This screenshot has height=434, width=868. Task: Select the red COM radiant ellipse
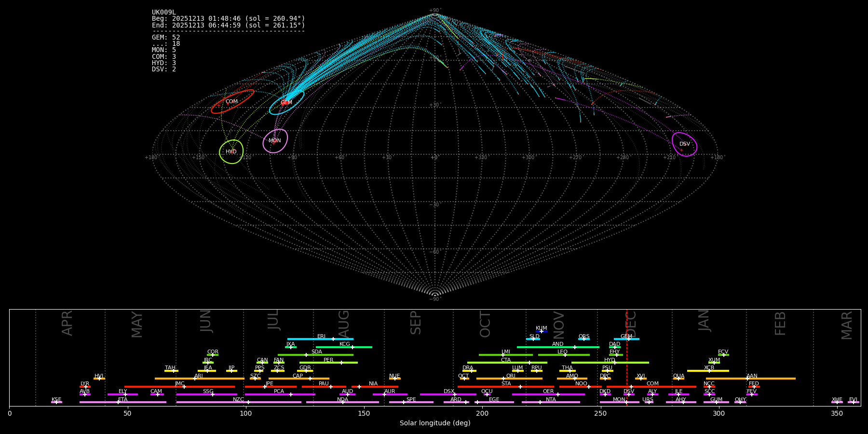click(x=232, y=102)
